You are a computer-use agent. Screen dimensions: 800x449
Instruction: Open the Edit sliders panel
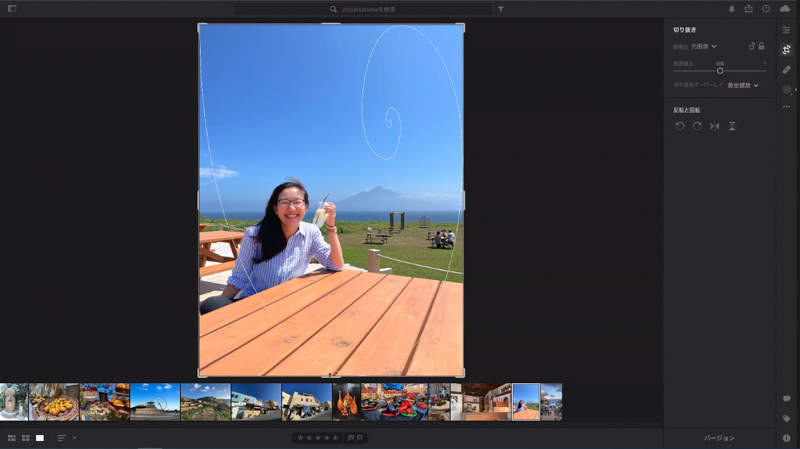(786, 30)
